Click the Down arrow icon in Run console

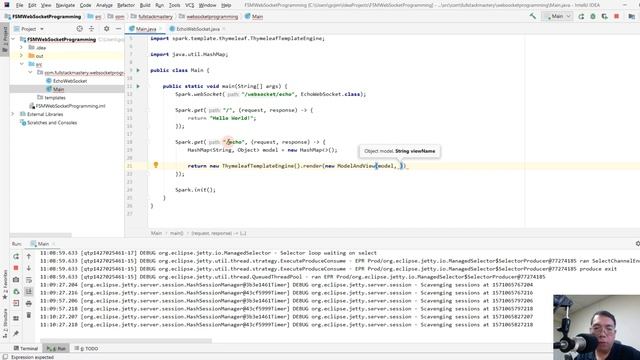29,268
